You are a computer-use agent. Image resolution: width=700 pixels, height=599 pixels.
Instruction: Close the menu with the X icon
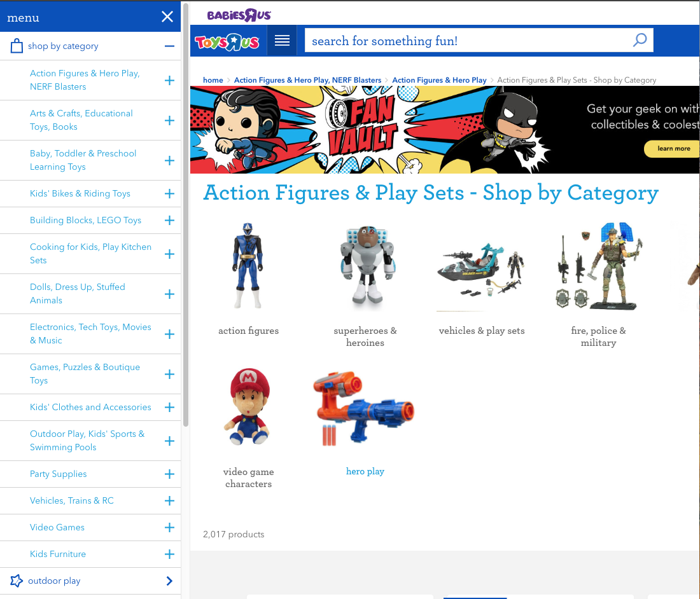point(167,17)
